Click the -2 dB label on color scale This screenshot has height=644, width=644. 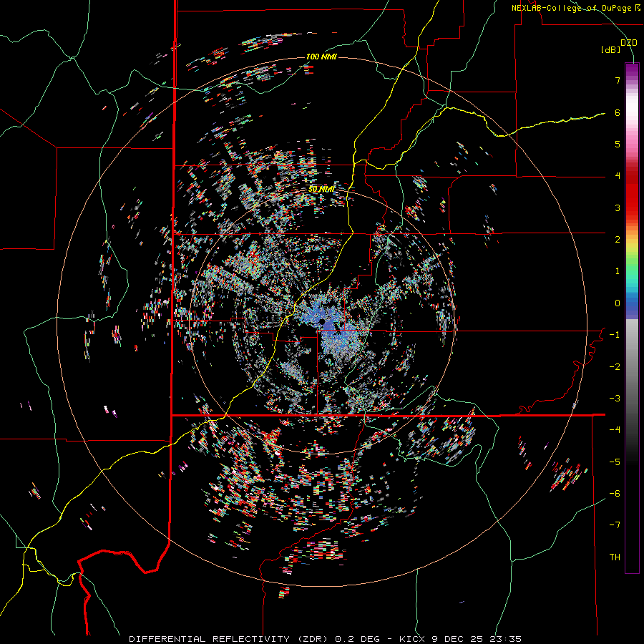pos(615,367)
